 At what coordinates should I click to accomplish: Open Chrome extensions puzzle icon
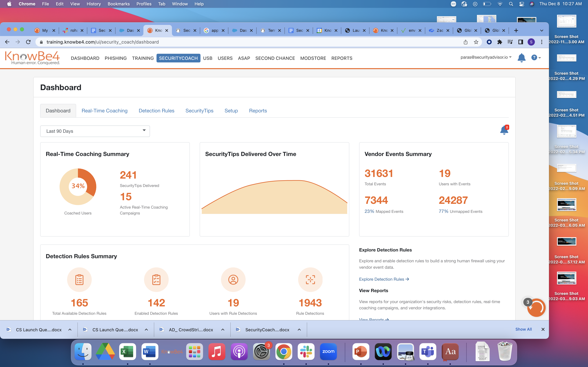coord(500,42)
